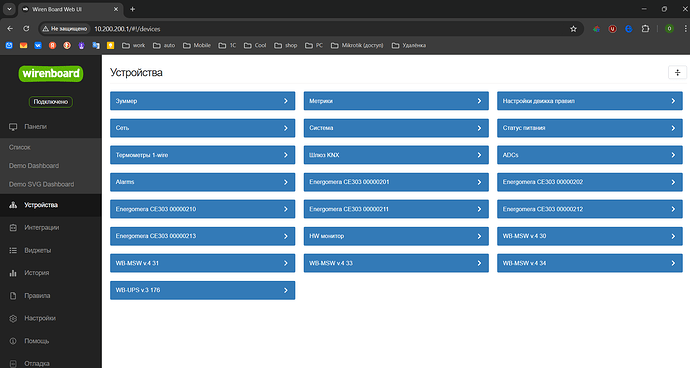
Task: Expand Energomera CE303 00000213 panel
Action: 202,236
